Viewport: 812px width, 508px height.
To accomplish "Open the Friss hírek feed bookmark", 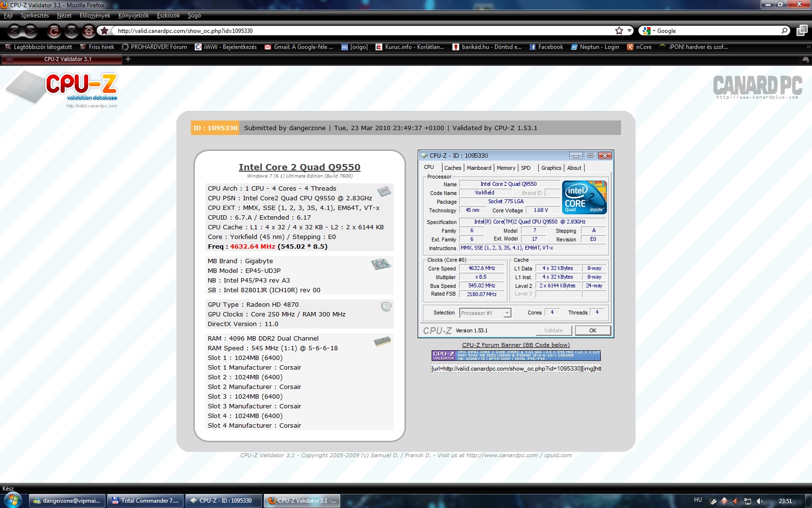I will tap(97, 47).
